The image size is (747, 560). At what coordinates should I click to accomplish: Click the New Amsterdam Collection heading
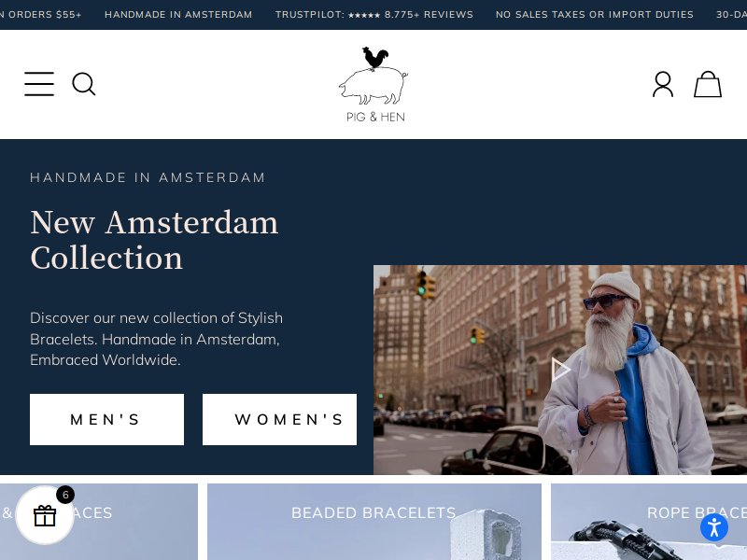coord(154,240)
